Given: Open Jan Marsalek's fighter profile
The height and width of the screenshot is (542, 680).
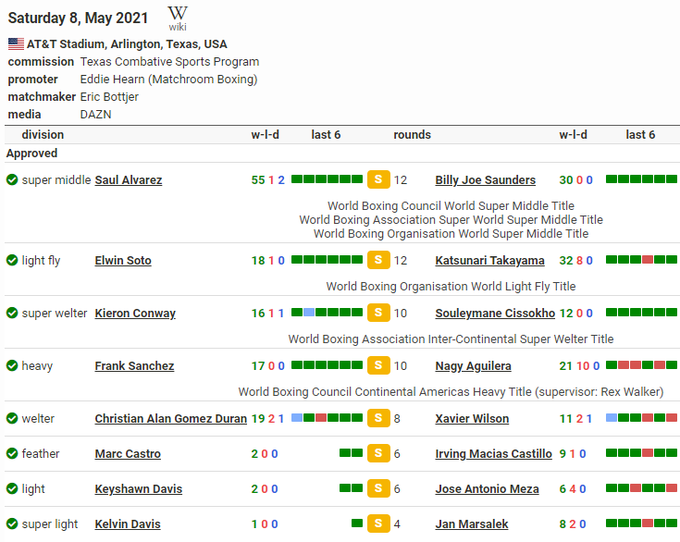Looking at the screenshot, I should [x=472, y=524].
